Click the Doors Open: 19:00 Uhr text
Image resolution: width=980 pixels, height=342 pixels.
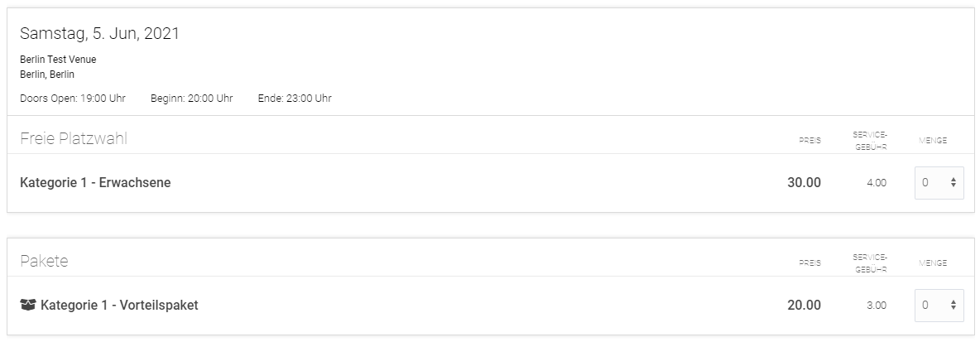click(73, 99)
